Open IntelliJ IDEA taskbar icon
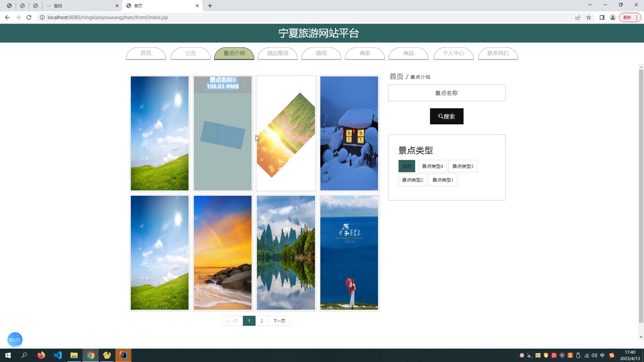 [123, 355]
